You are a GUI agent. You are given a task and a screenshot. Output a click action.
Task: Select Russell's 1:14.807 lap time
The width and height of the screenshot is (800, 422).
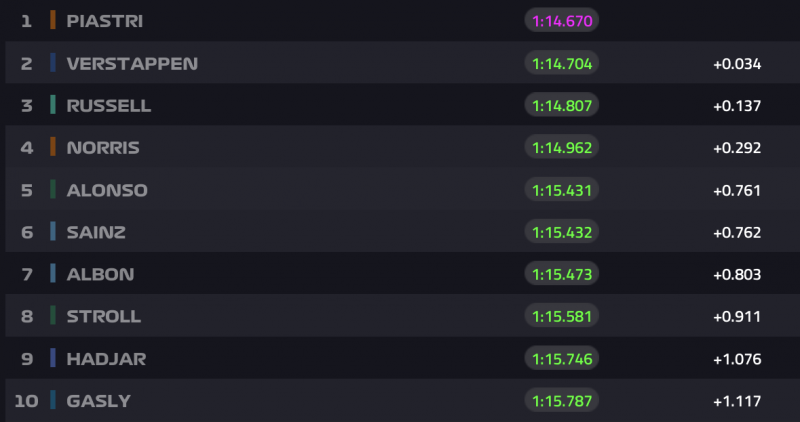point(561,106)
